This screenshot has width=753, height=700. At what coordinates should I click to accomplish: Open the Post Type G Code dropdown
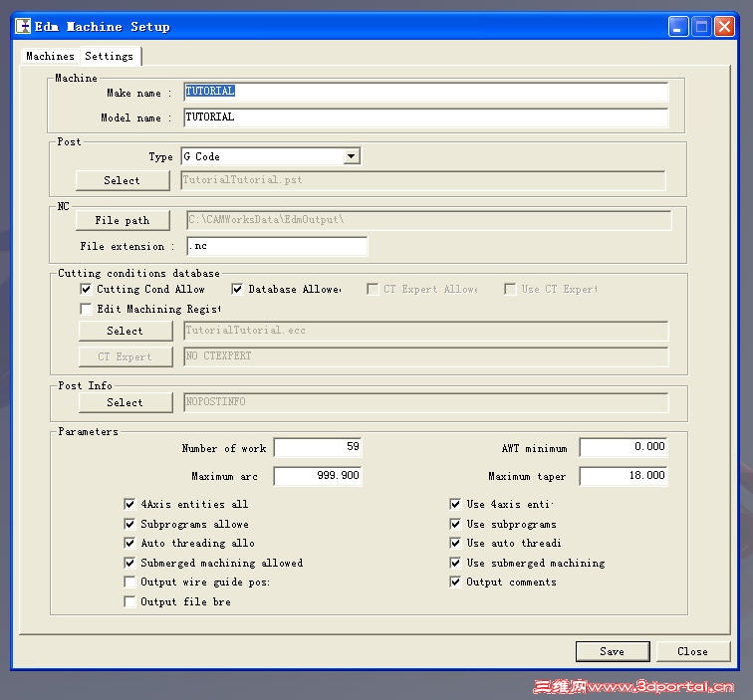351,156
